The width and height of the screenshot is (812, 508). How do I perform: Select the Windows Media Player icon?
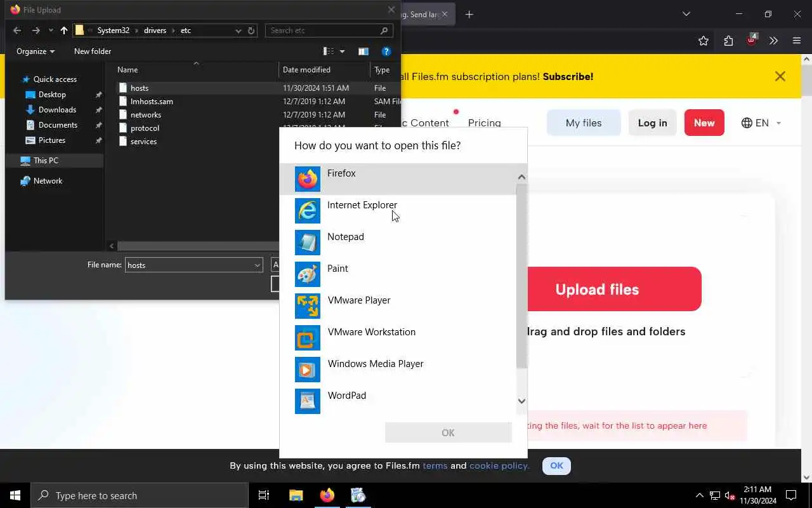[x=308, y=370]
